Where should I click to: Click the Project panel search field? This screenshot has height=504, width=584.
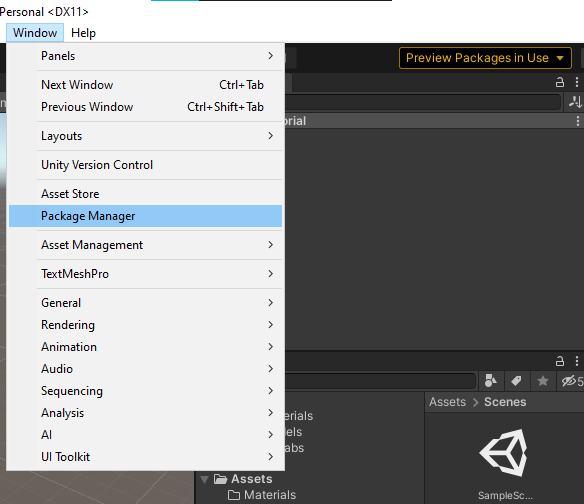(x=381, y=381)
